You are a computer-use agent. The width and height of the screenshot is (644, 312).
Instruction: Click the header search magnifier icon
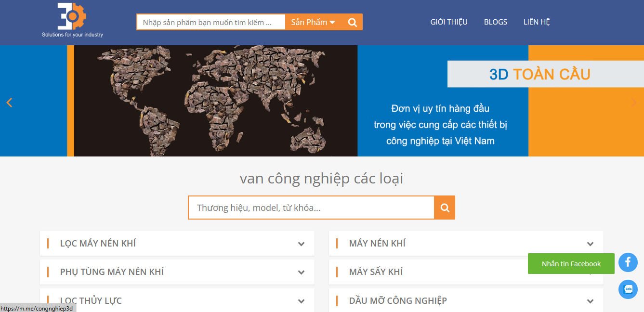(x=353, y=22)
